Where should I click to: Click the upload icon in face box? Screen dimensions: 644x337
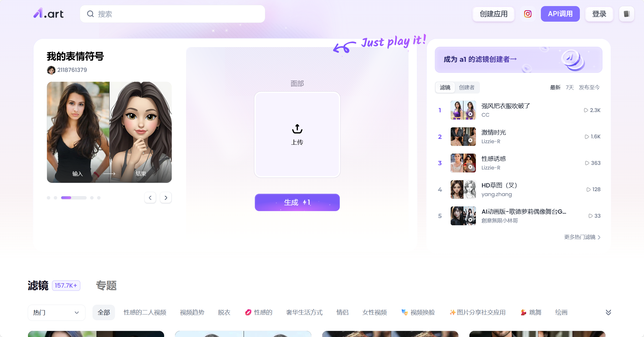pos(297,129)
